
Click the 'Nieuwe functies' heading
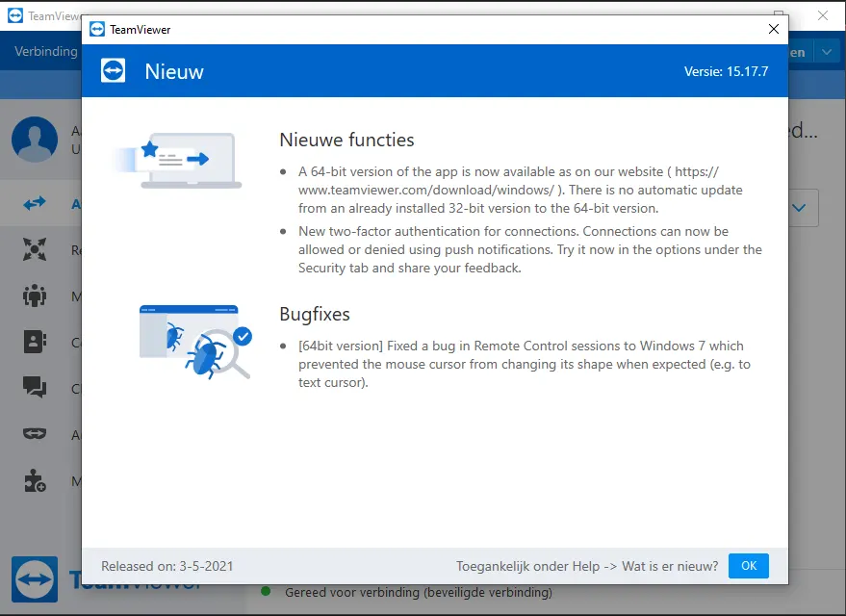pos(346,140)
